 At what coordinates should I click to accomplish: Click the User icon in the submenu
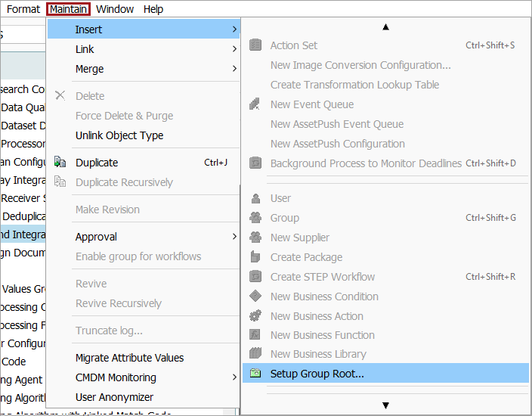tap(255, 198)
